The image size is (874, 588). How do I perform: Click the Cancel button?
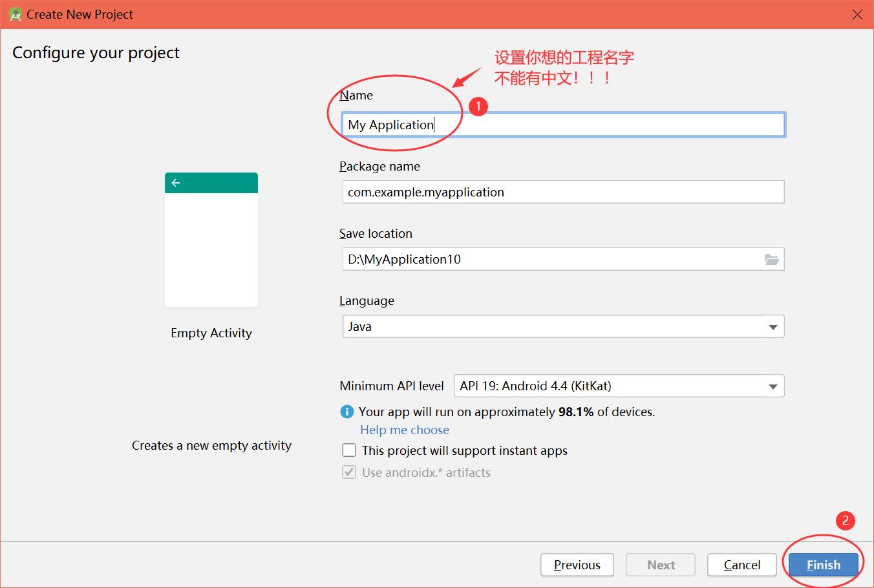(742, 565)
